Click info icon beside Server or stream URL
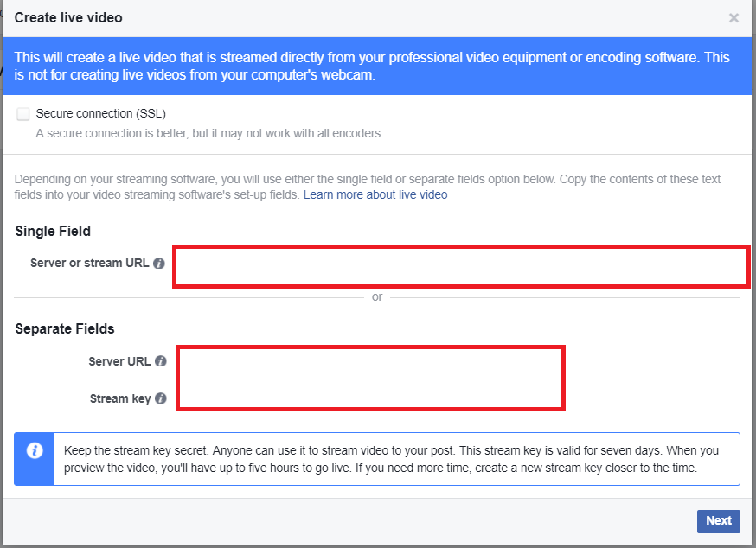This screenshot has width=756, height=548. coord(158,263)
